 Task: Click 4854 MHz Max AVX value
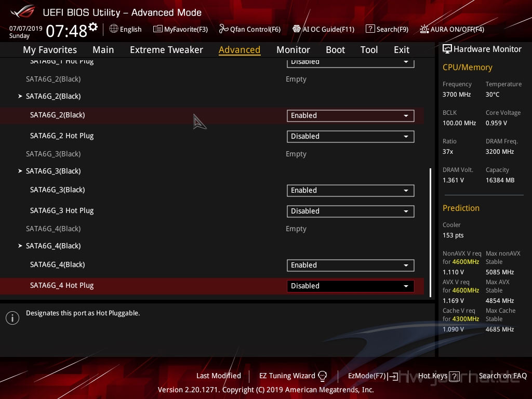click(500, 301)
